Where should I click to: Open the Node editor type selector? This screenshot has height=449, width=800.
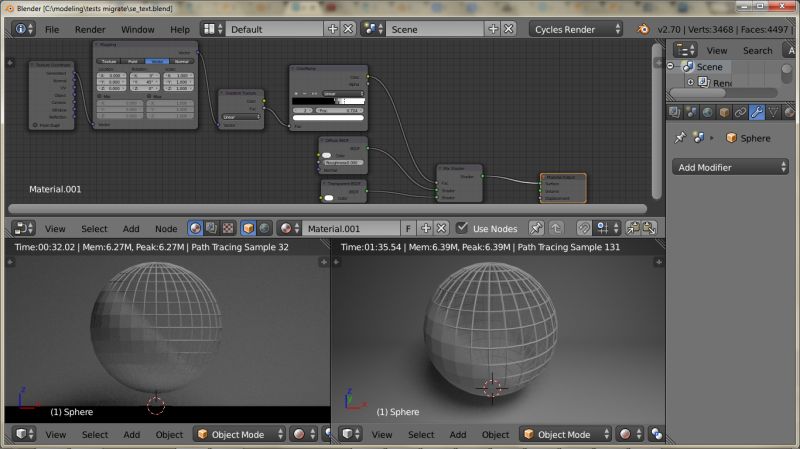pos(23,228)
